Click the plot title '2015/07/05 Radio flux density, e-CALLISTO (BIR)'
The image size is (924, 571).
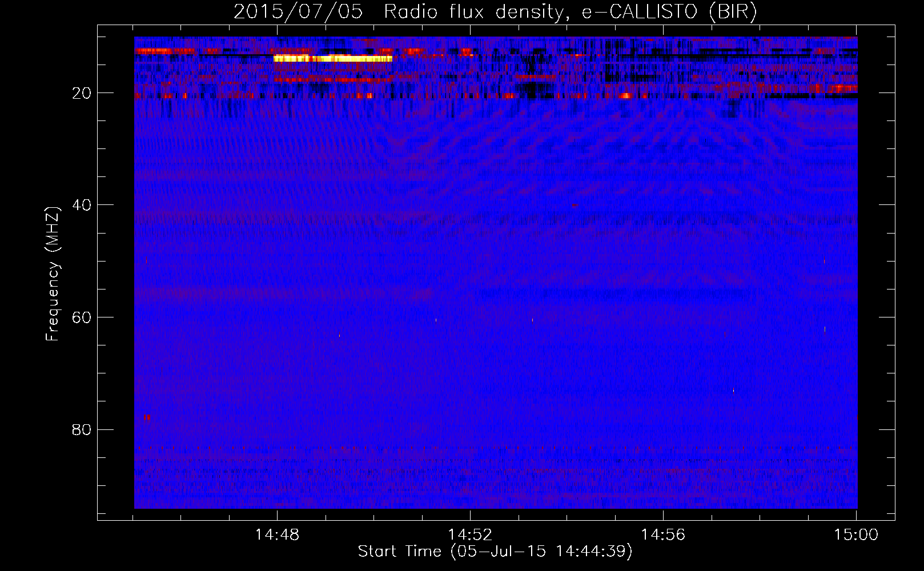[x=495, y=12]
